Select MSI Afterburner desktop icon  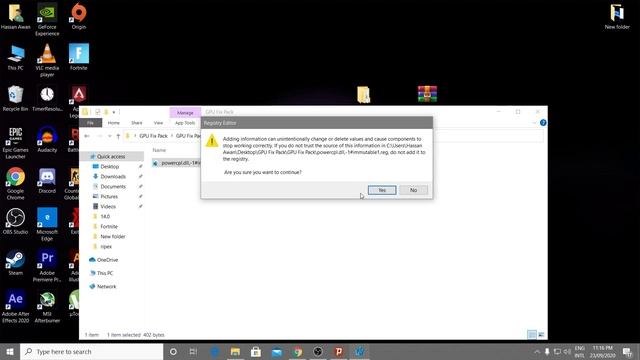tap(47, 307)
